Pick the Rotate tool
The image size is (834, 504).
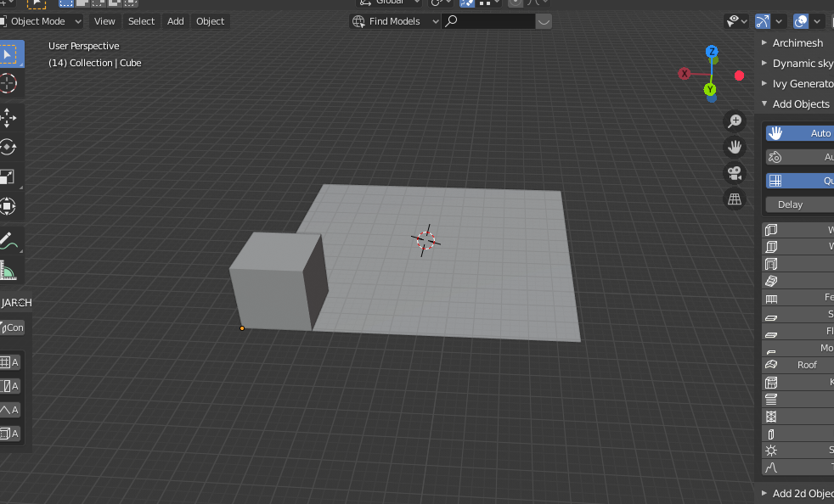pyautogui.click(x=9, y=148)
